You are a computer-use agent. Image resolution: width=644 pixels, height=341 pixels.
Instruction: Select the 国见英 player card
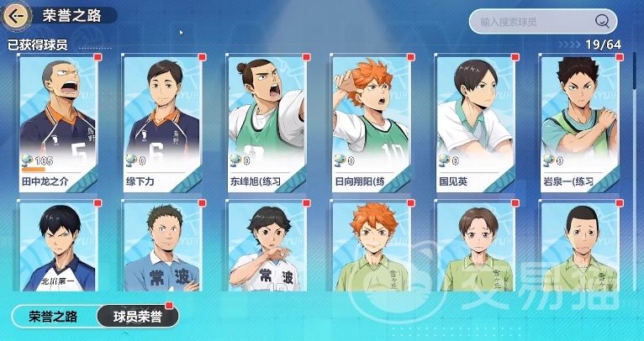coord(475,123)
